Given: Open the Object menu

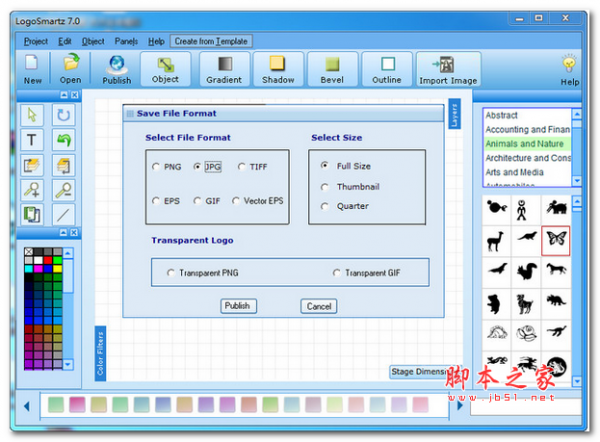Looking at the screenshot, I should pos(93,41).
